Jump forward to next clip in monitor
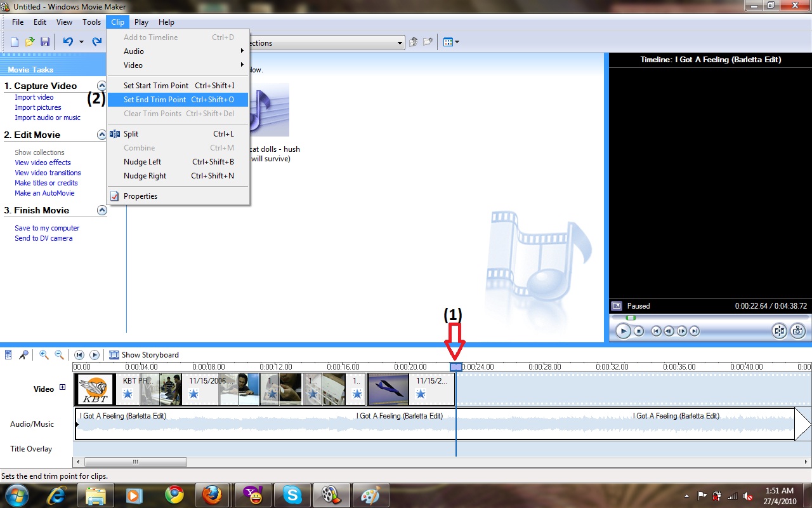 695,331
